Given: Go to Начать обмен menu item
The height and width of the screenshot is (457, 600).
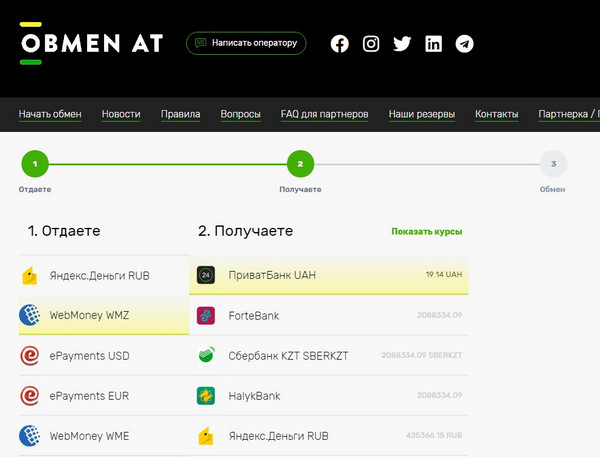Looking at the screenshot, I should tap(50, 114).
